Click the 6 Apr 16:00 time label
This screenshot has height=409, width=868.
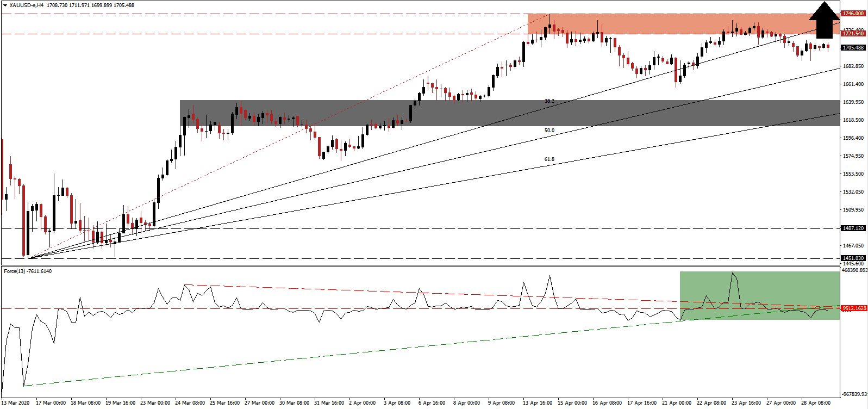click(432, 403)
